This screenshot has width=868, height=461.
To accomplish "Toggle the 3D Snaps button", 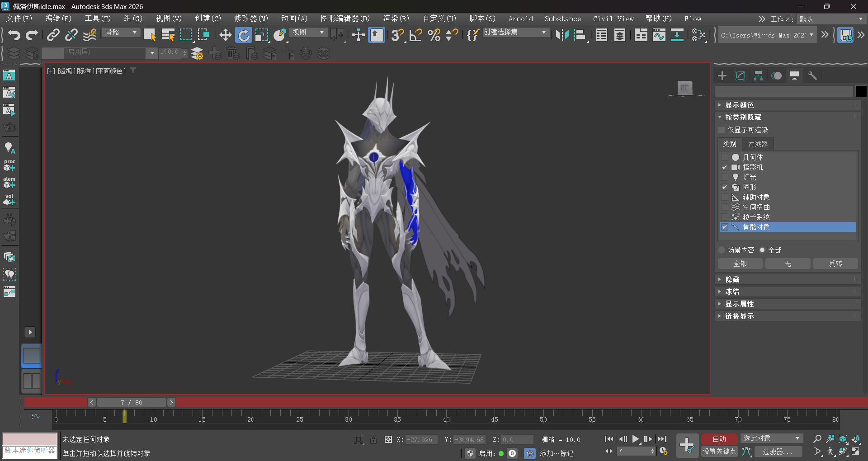I will click(x=397, y=35).
